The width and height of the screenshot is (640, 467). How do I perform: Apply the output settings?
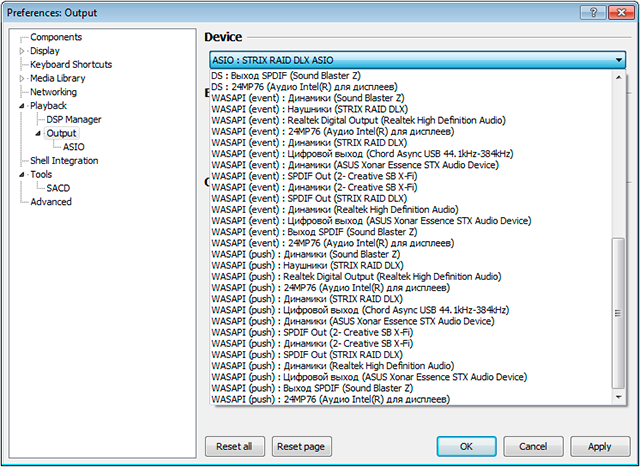coord(600,447)
